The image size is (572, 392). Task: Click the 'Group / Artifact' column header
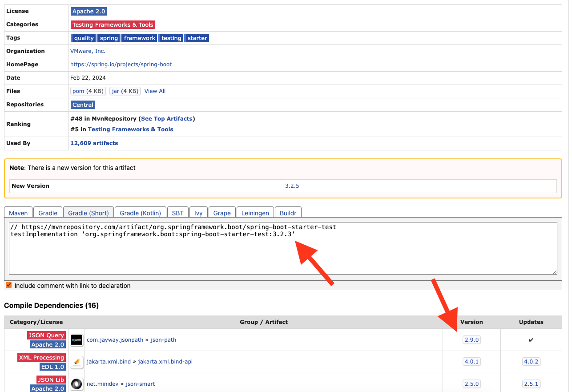(264, 322)
